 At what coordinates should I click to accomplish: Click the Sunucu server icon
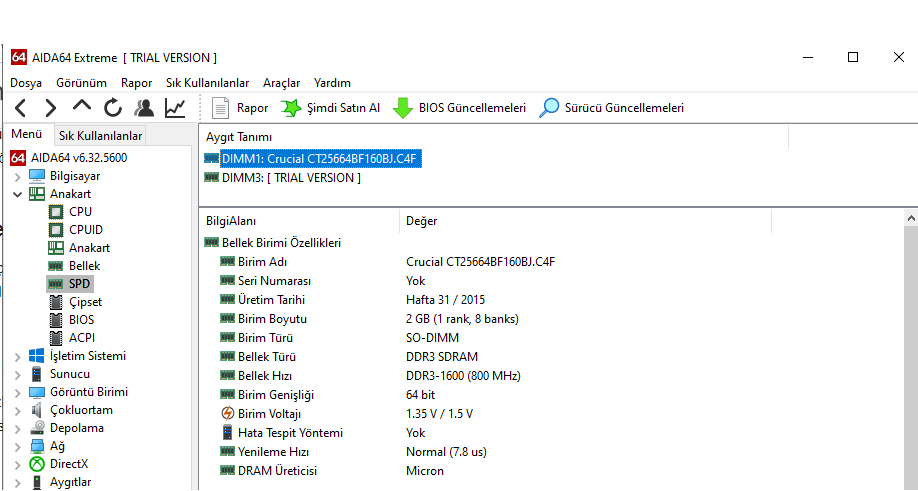pyautogui.click(x=36, y=375)
